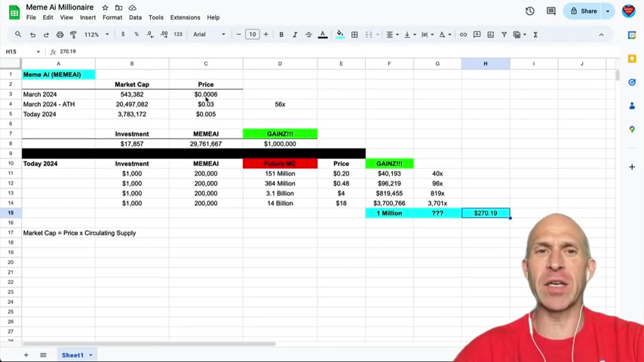Click the Name box showing H15
Screen dimensions: 644x362
[23, 52]
